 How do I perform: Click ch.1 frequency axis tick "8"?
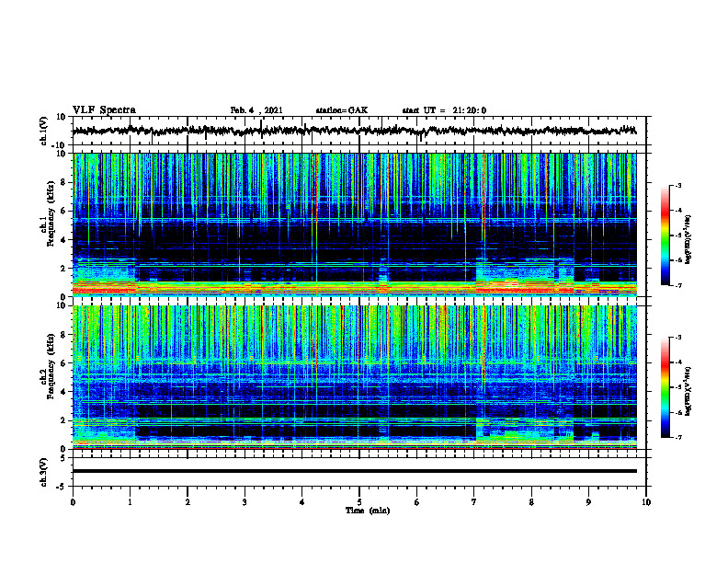(x=64, y=182)
